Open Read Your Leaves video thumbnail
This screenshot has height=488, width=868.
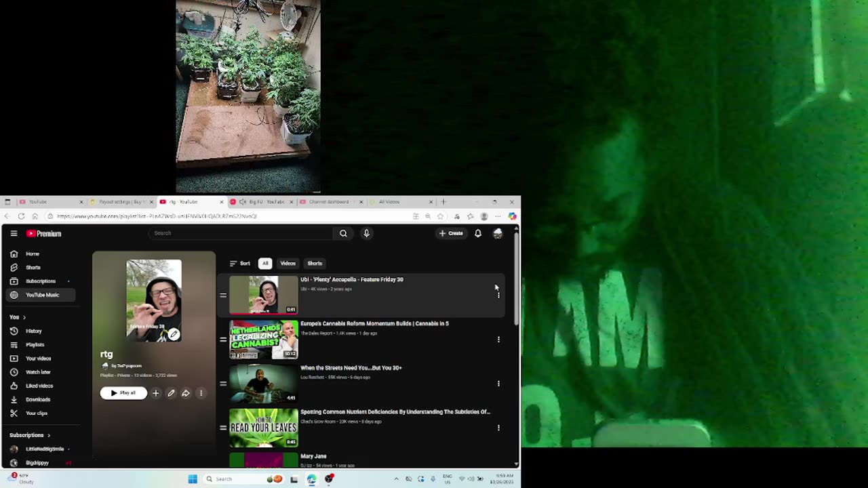[x=264, y=428]
